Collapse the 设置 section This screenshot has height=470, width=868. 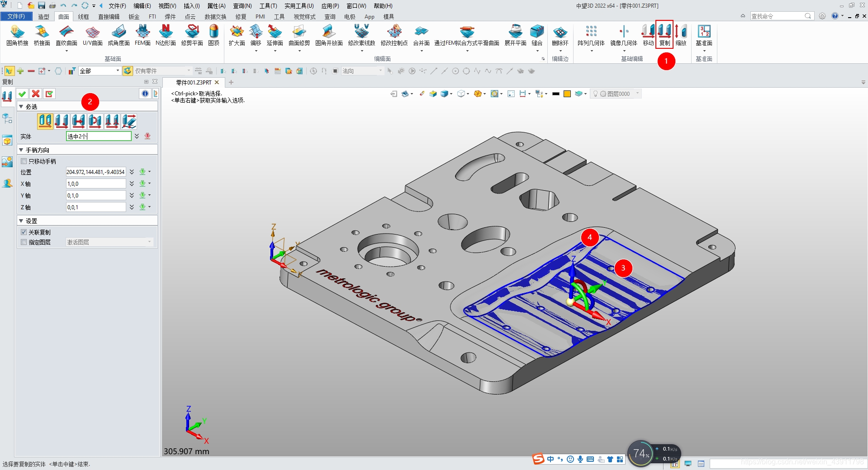pos(21,221)
